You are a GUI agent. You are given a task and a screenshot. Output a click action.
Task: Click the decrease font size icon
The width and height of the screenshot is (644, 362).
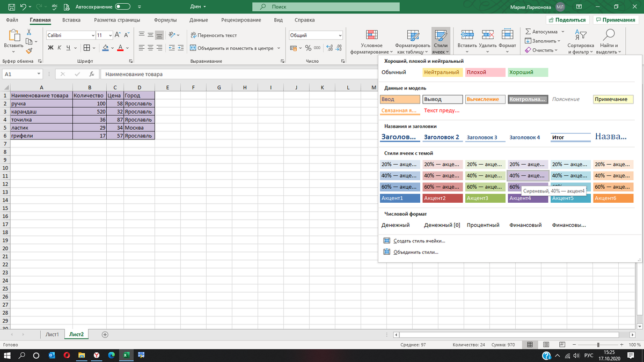(x=126, y=35)
